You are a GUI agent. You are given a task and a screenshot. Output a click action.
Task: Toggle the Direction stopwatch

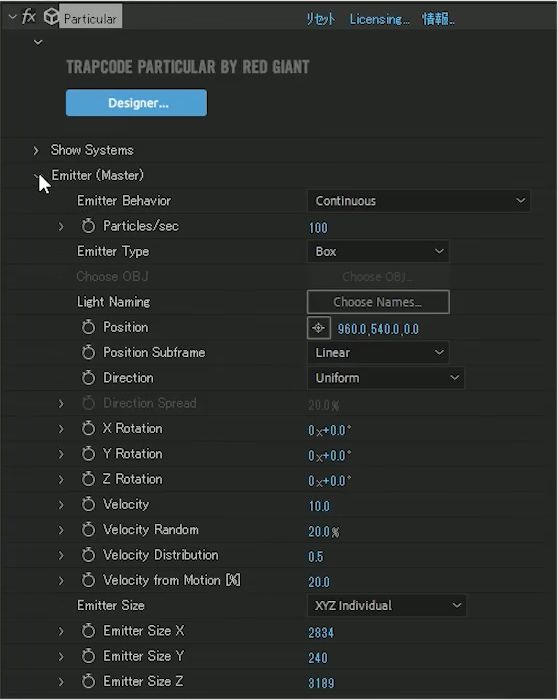click(88, 378)
